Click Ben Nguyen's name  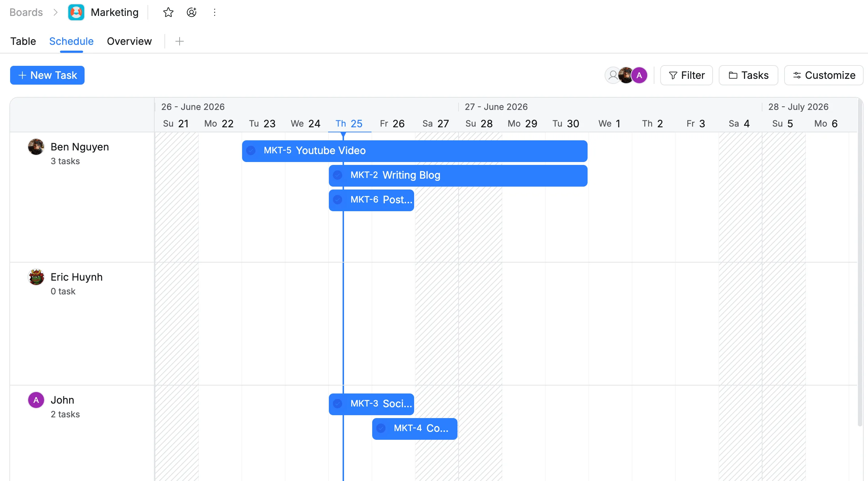pyautogui.click(x=80, y=147)
